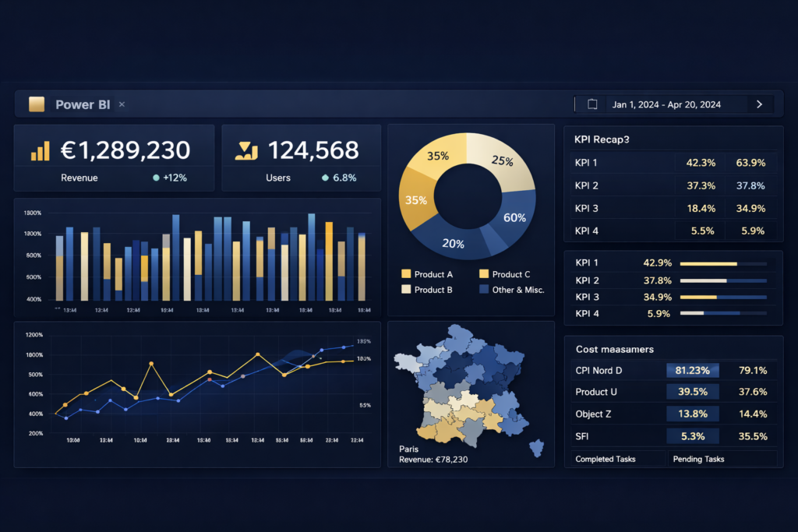
Task: Click the 37.3% cell in KPI 2 row
Action: pyautogui.click(x=701, y=185)
